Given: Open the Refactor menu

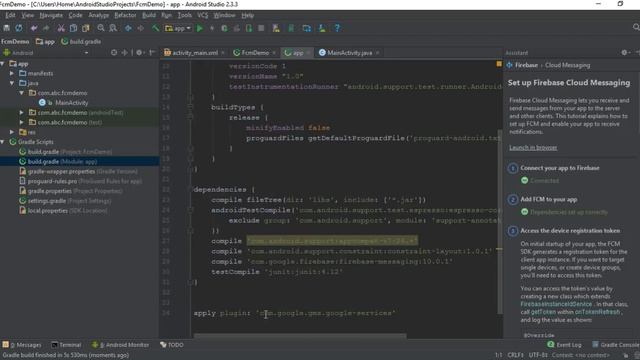Looking at the screenshot, I should tap(125, 15).
